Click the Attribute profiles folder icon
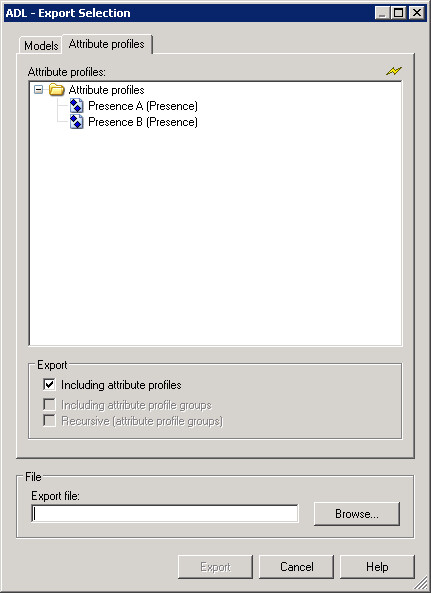The width and height of the screenshot is (431, 593). 57,90
